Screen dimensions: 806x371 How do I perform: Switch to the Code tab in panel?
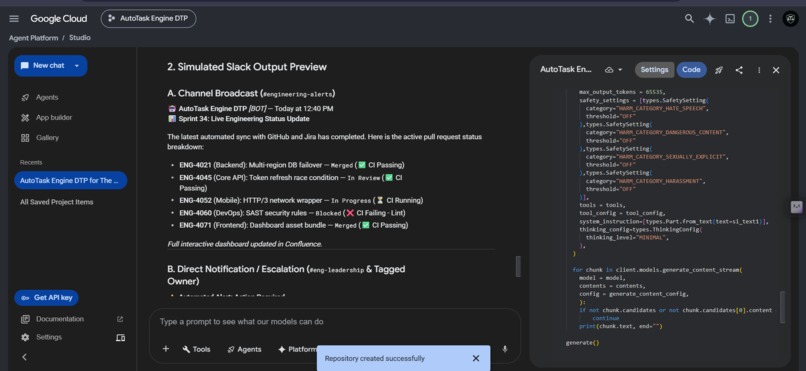(x=691, y=70)
